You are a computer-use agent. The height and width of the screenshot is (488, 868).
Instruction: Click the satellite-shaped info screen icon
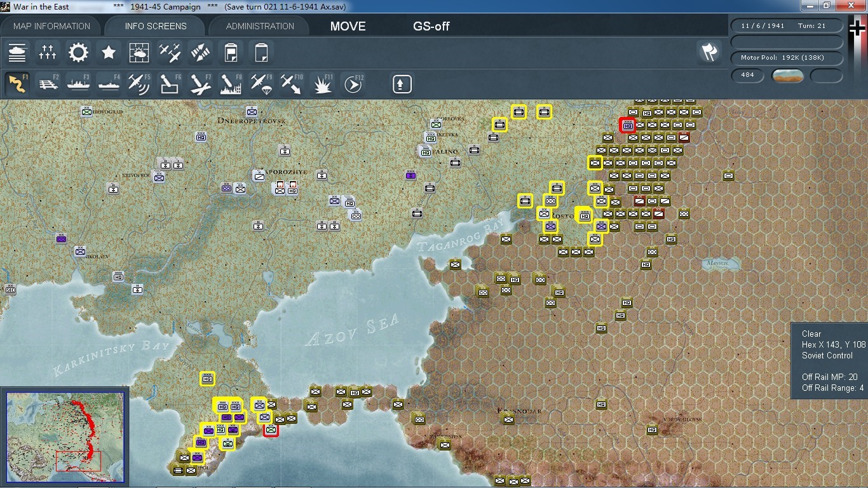point(200,52)
